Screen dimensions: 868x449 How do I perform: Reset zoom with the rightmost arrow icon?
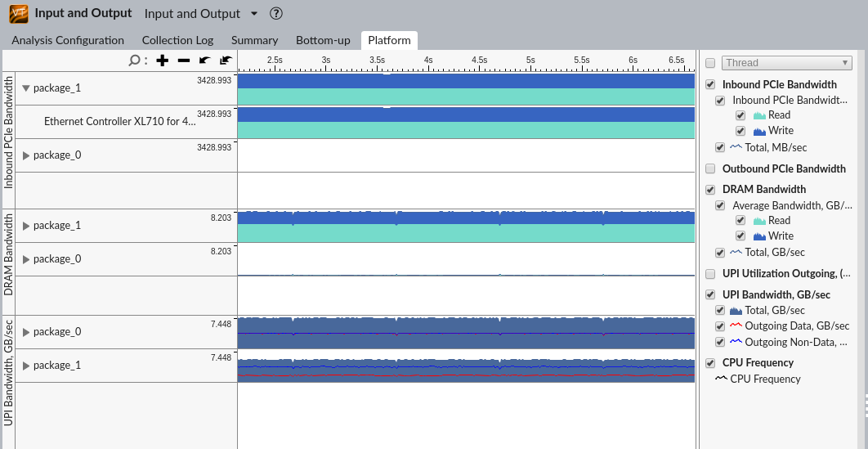click(x=226, y=60)
